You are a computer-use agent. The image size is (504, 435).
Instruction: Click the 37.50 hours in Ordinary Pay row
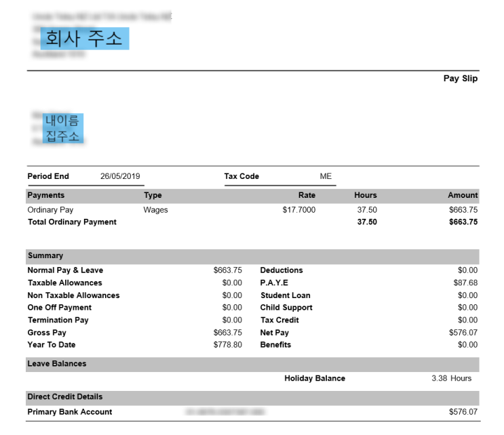pos(367,210)
